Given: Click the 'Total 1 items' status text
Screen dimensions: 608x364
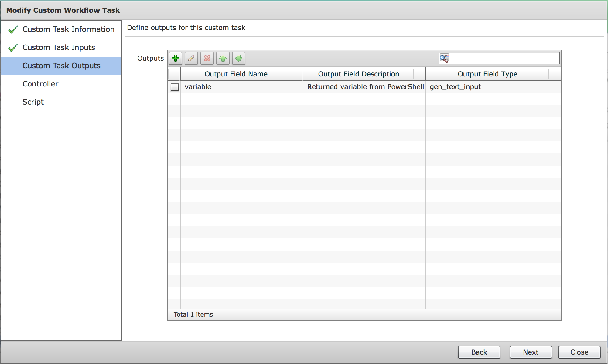Looking at the screenshot, I should pos(193,315).
